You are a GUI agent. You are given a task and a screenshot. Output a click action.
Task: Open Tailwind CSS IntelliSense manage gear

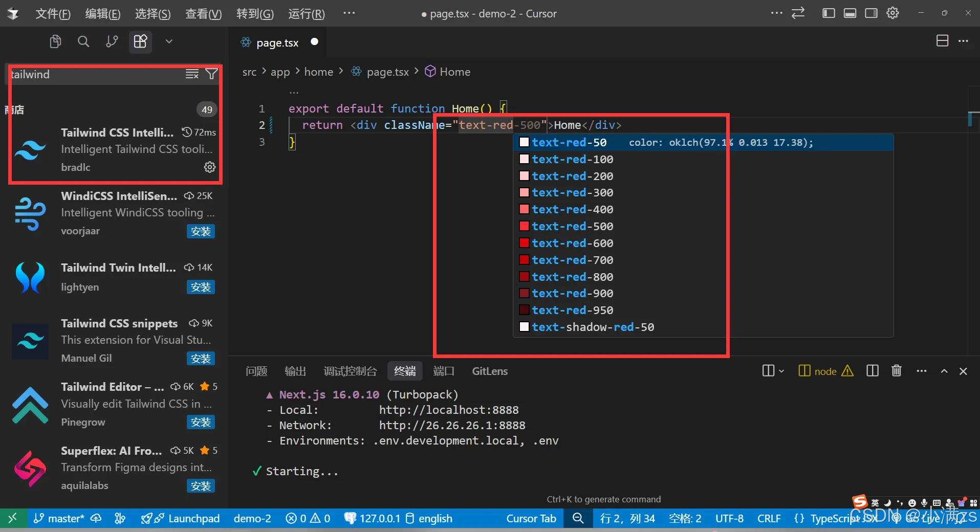pyautogui.click(x=210, y=167)
